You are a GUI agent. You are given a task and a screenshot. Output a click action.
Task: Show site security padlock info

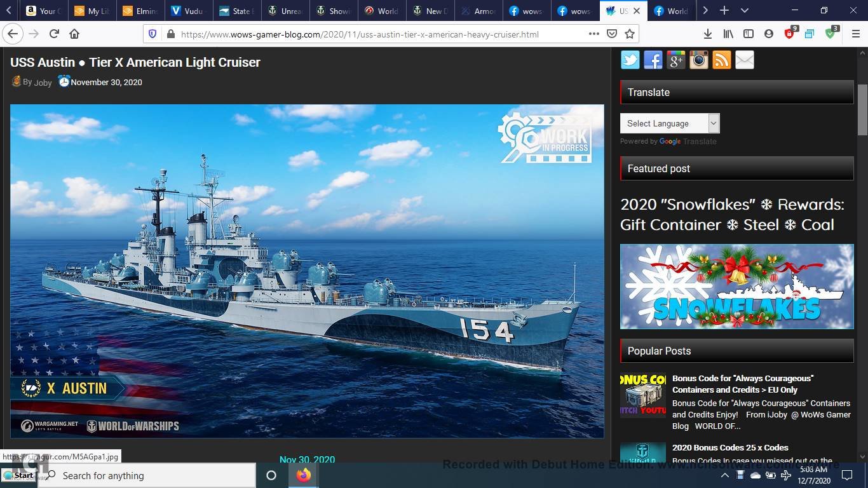(170, 34)
